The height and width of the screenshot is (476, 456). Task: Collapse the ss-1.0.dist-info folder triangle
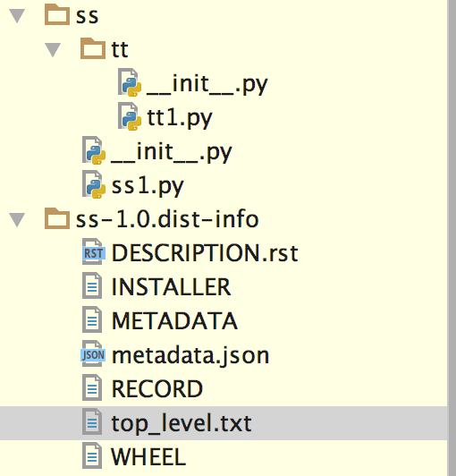[x=17, y=220]
